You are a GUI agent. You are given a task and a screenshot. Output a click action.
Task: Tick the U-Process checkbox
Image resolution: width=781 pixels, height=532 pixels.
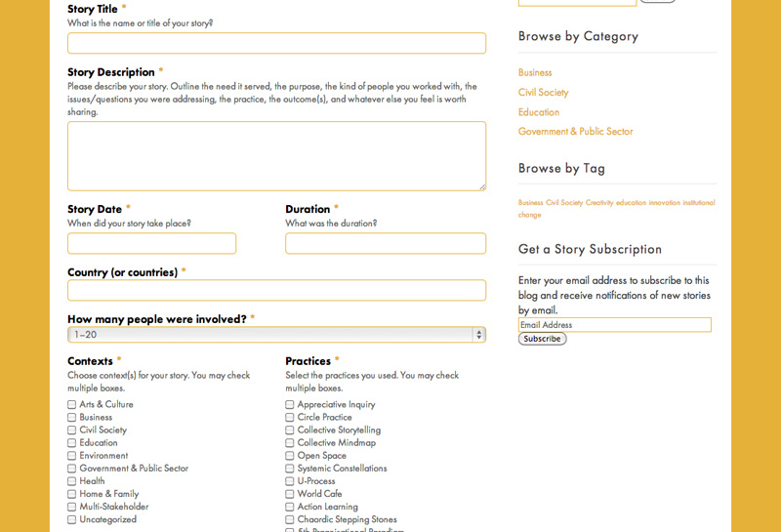pos(289,481)
